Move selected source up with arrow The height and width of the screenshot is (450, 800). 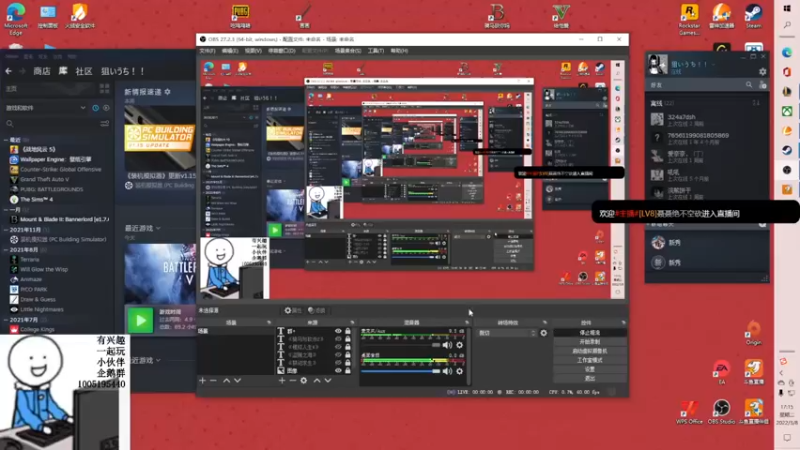pos(317,381)
